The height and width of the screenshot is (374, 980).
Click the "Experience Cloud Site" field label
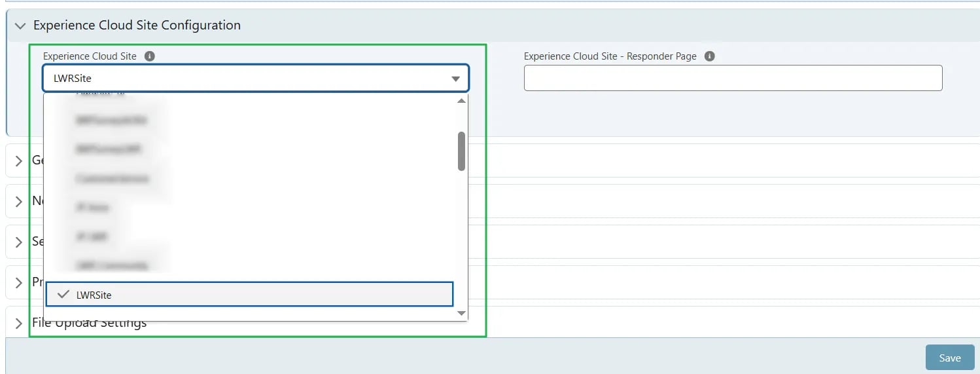click(x=90, y=56)
